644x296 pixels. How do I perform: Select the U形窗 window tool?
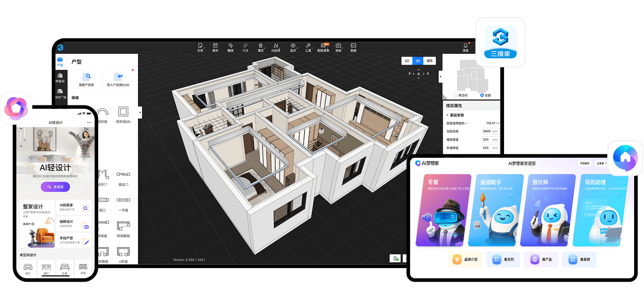pos(123,255)
